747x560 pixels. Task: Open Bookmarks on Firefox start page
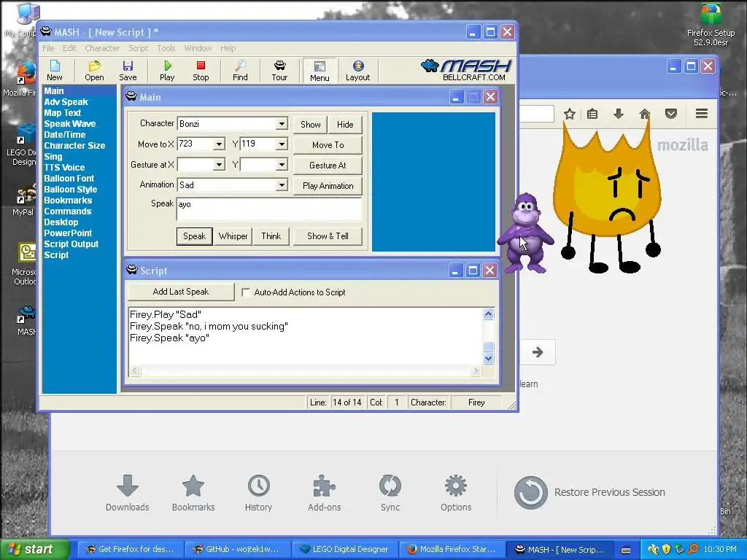tap(193, 493)
